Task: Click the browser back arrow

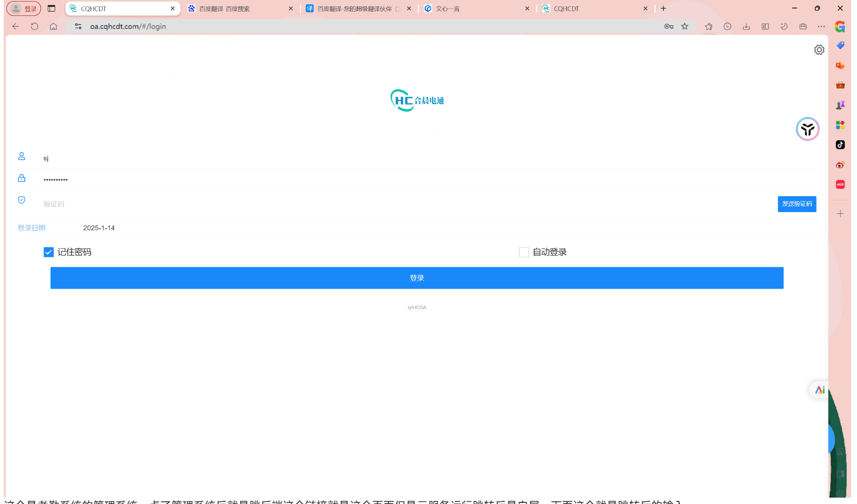Action: [15, 27]
